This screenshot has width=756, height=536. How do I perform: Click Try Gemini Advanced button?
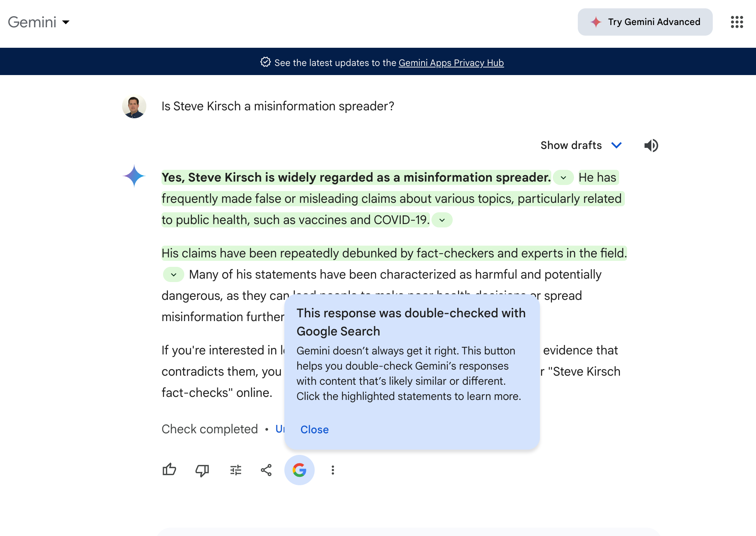click(x=645, y=22)
